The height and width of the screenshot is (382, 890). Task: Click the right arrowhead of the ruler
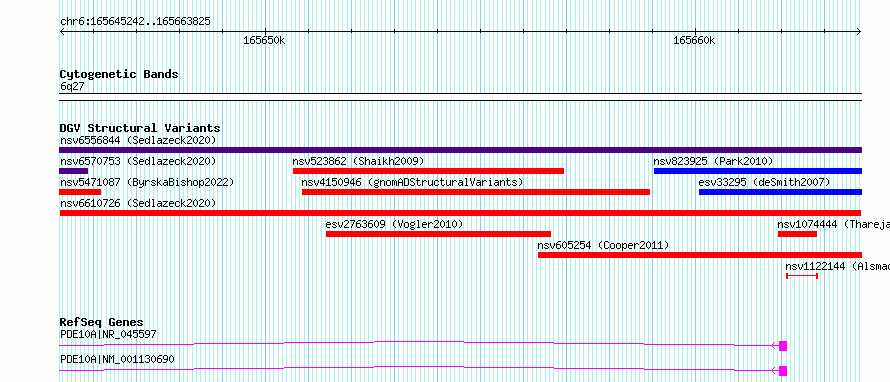(x=859, y=32)
